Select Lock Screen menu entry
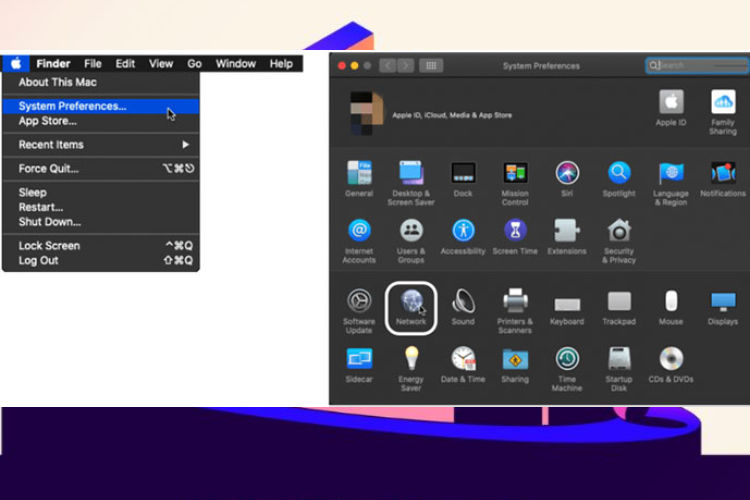 click(101, 245)
